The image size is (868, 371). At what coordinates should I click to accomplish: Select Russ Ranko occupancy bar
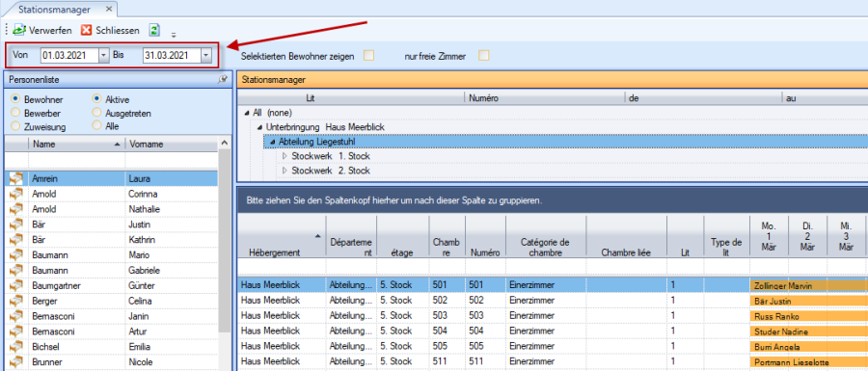[x=809, y=316]
